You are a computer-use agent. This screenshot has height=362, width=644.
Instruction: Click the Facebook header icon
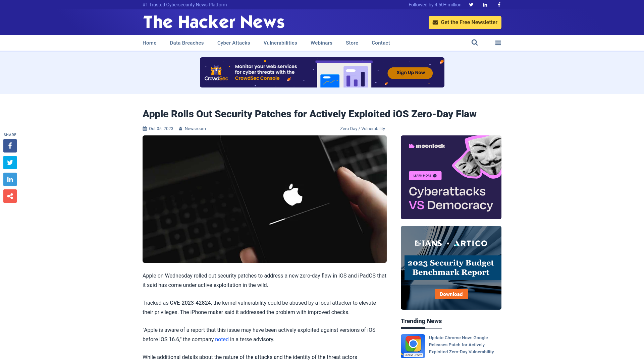[499, 4]
